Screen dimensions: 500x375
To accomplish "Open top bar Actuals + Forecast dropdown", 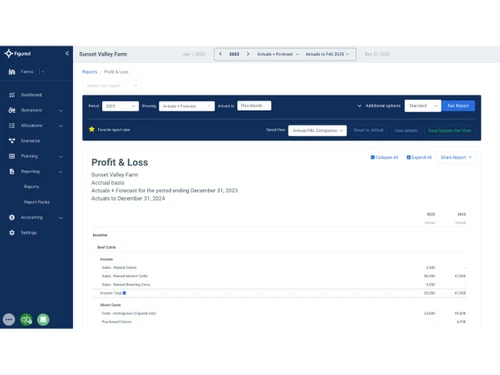I will [x=278, y=54].
